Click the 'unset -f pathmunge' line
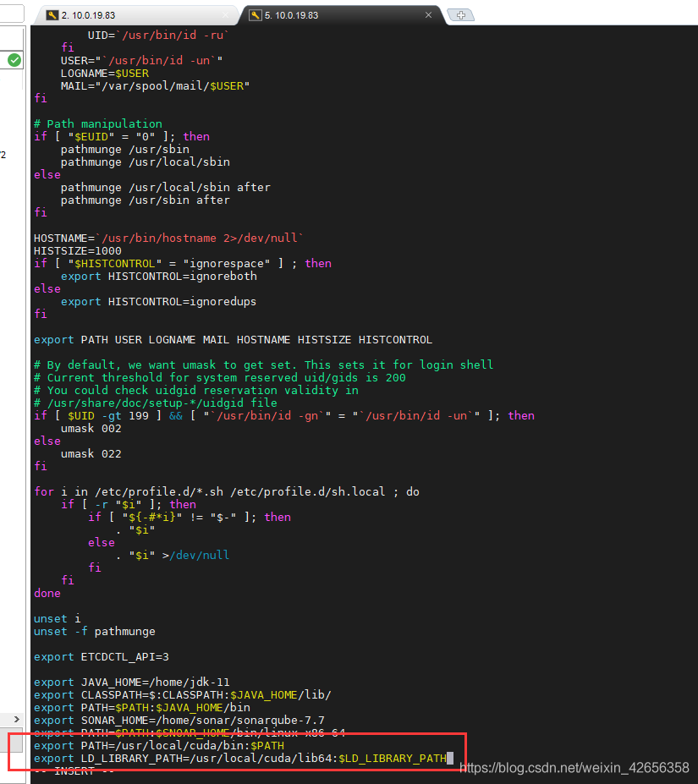 (x=95, y=632)
